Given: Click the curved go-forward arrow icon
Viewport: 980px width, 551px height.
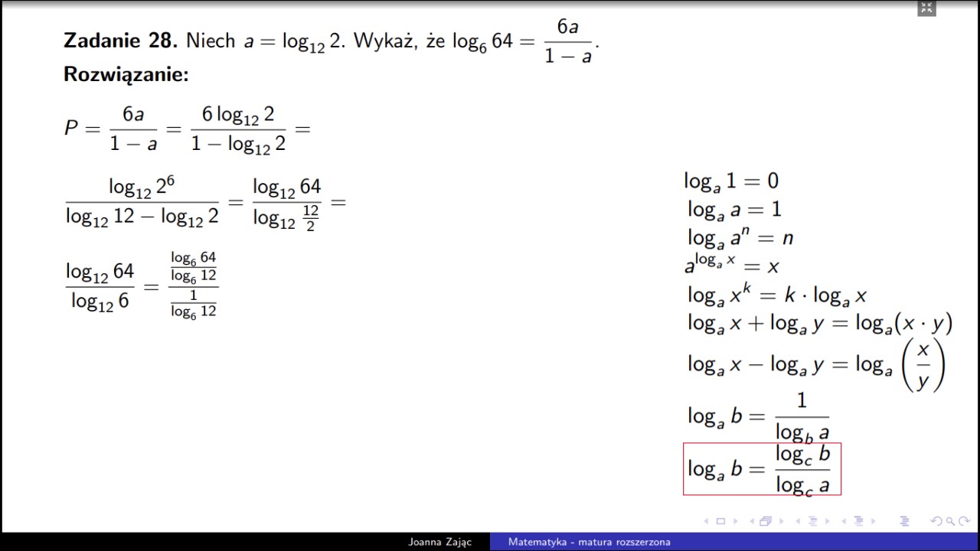Looking at the screenshot, I should 964,521.
